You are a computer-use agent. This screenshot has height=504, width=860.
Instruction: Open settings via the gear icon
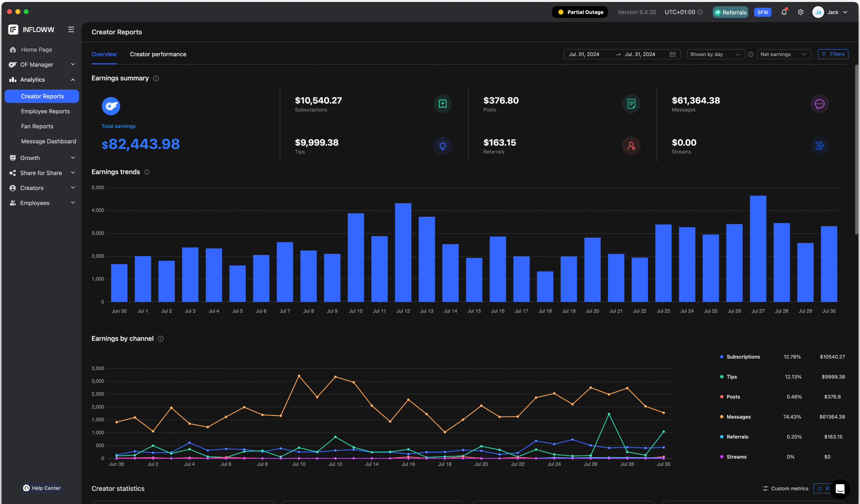(x=801, y=12)
